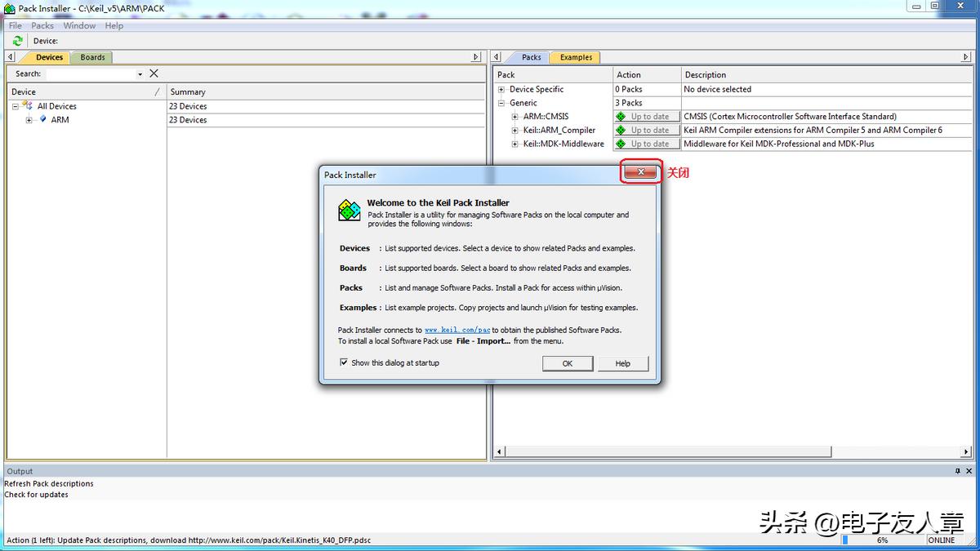The width and height of the screenshot is (980, 551).
Task: Click the Pack Installer title bar app icon
Action: coord(9,8)
